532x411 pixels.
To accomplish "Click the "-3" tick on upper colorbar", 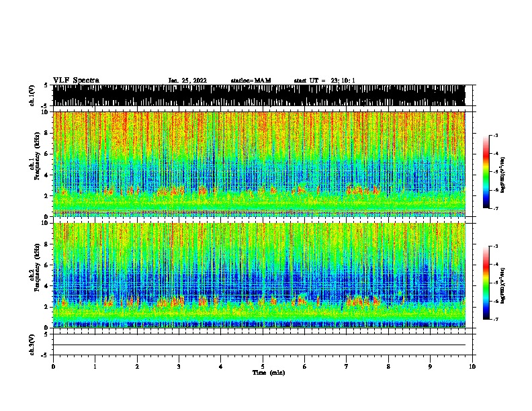I will (495, 135).
